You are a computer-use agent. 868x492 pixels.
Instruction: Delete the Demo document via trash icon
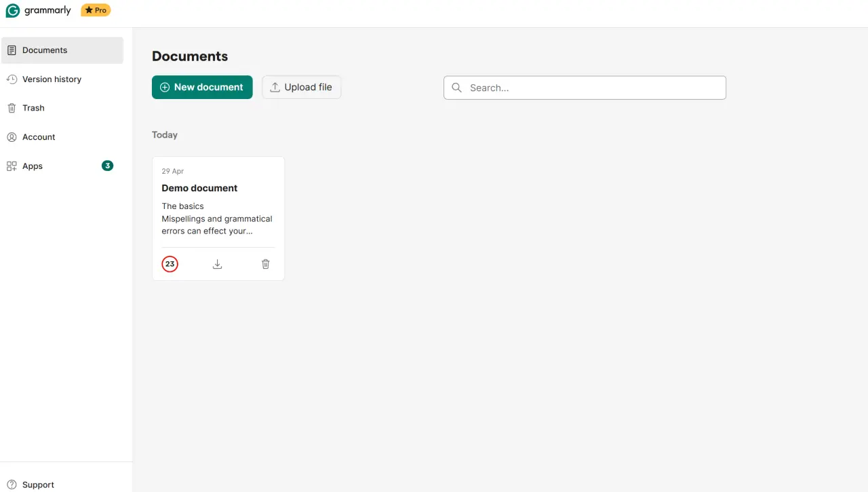tap(266, 264)
